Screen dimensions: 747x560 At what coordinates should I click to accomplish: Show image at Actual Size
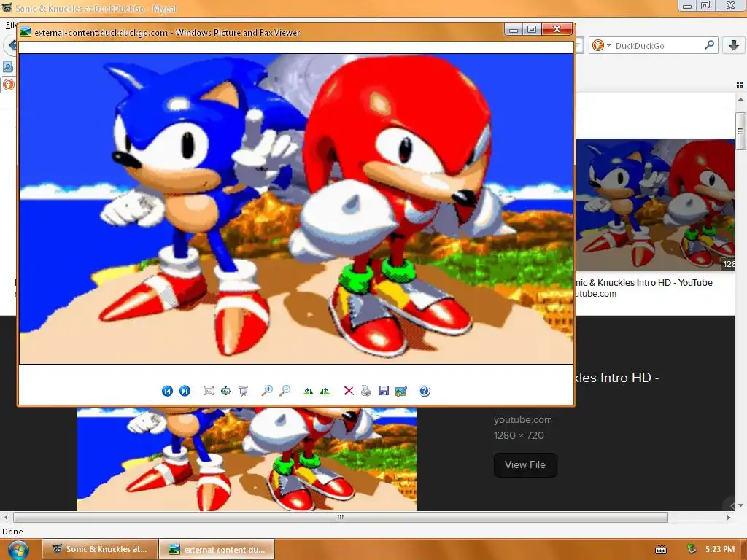click(x=226, y=391)
